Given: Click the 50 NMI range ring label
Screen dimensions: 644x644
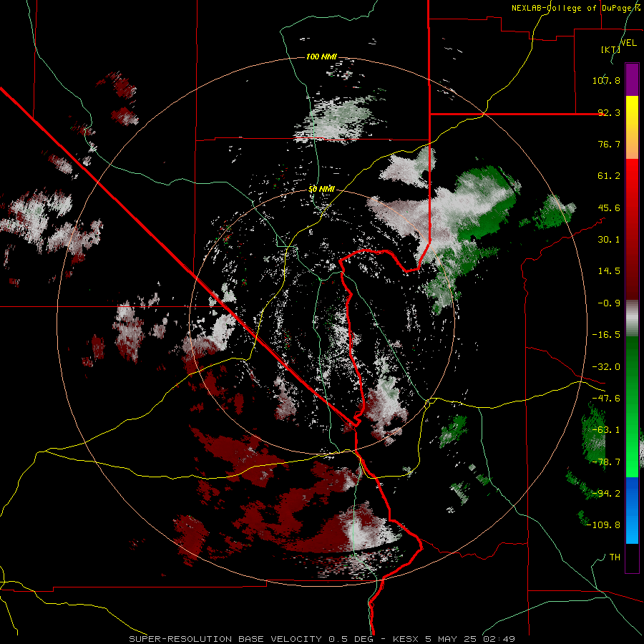Looking at the screenshot, I should pos(321,190).
